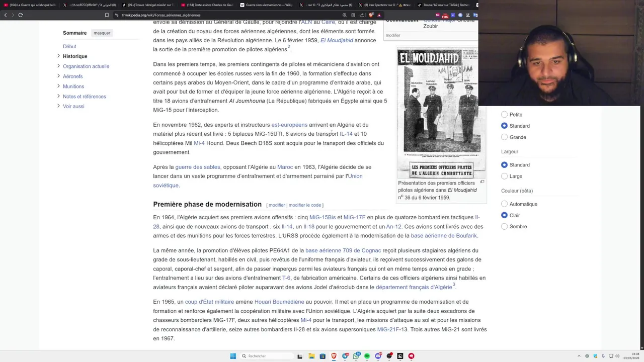Viewport: 644px width, 362px height.
Task: Select Sombre color mode
Action: coord(504,227)
